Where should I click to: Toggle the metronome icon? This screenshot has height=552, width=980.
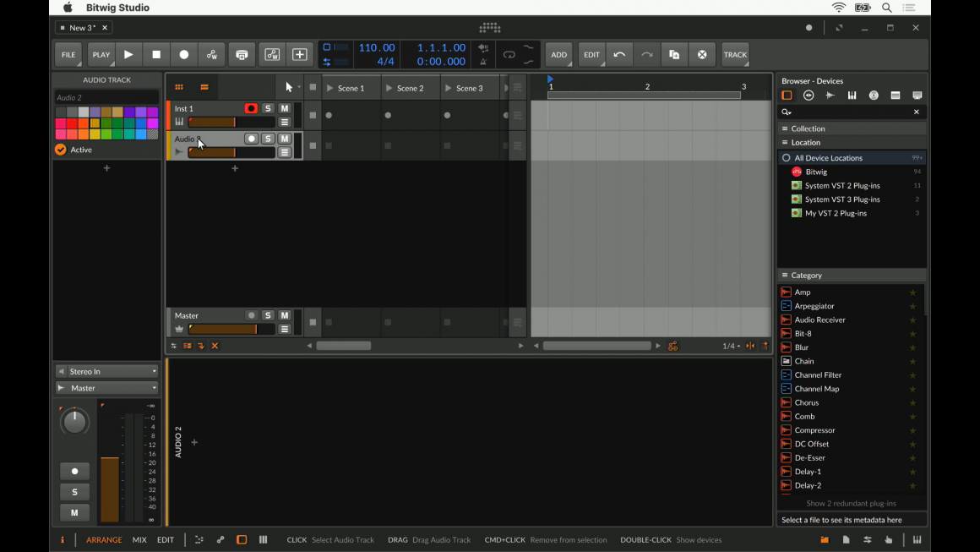pos(483,62)
